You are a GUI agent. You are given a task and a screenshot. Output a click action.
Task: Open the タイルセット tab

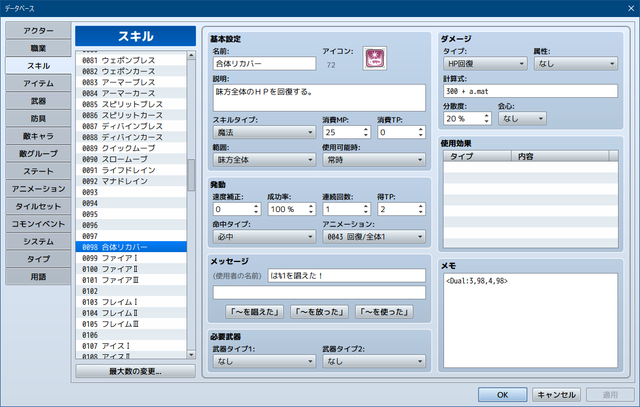click(x=38, y=206)
